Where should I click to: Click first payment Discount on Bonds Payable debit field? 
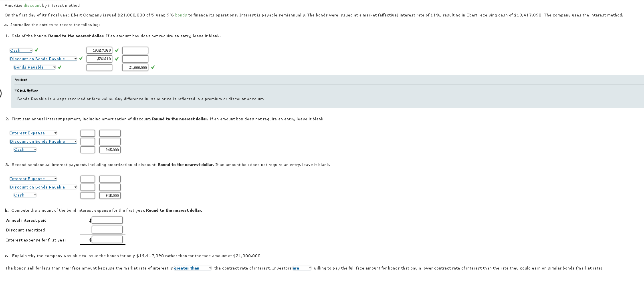click(x=88, y=141)
